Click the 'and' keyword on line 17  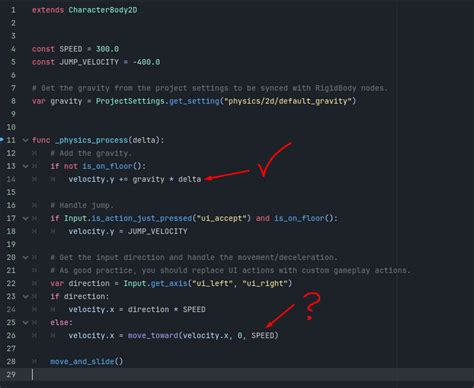click(x=263, y=218)
